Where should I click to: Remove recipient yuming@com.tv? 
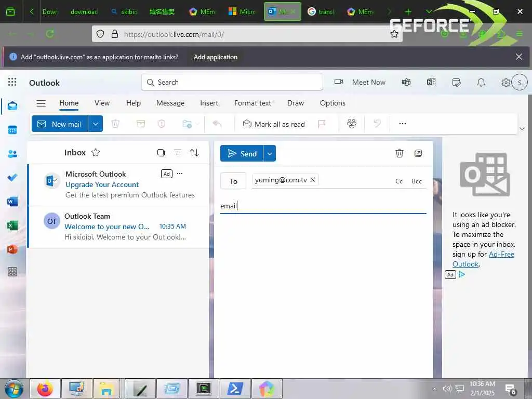pos(313,180)
